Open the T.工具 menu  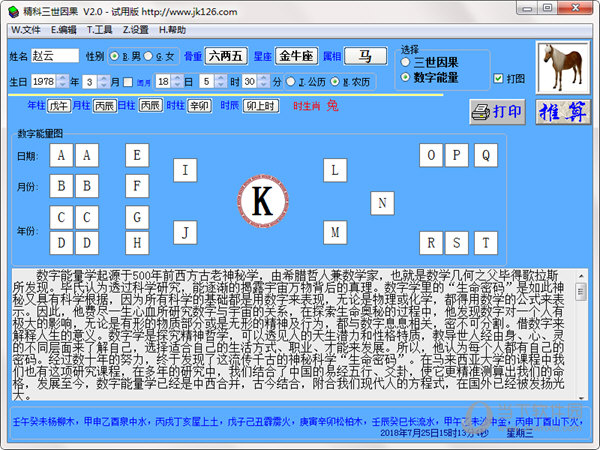point(99,30)
